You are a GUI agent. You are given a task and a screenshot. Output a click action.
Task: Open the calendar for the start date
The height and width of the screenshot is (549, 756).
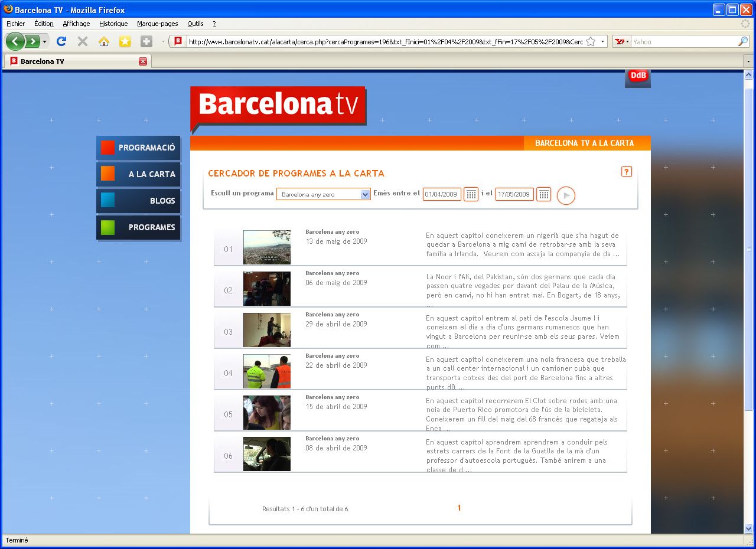(x=471, y=194)
